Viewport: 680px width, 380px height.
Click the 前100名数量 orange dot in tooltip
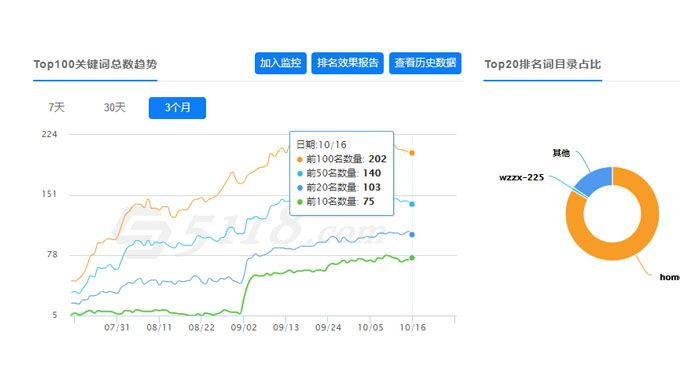click(300, 160)
